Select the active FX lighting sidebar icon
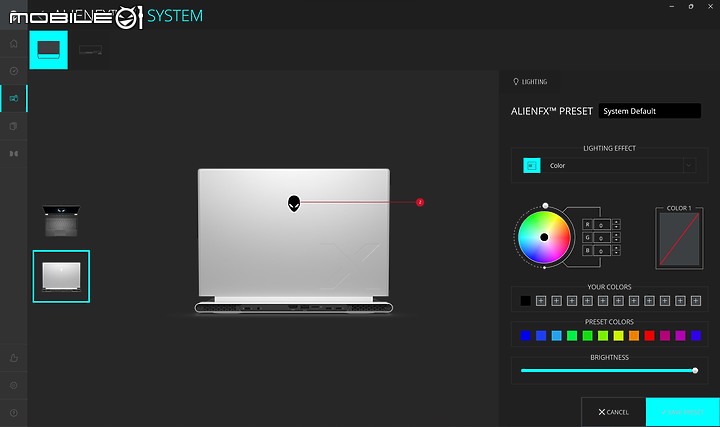 (x=14, y=98)
